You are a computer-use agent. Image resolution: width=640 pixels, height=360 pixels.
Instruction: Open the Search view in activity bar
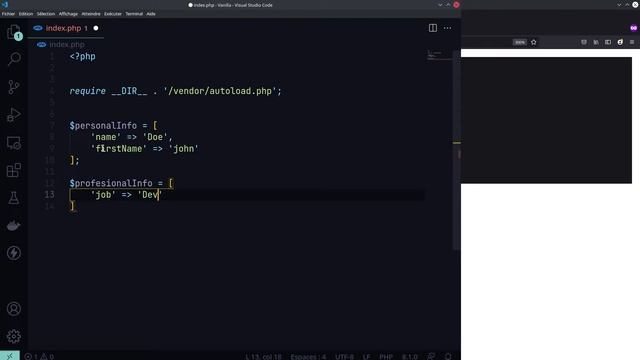14,59
